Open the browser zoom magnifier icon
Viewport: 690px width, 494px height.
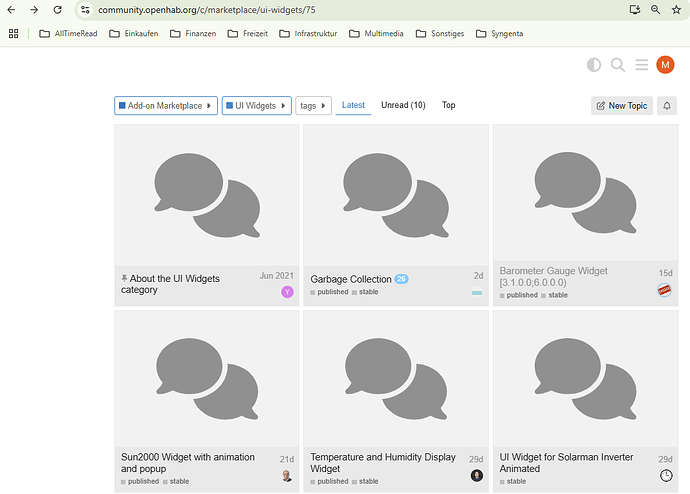click(x=656, y=9)
